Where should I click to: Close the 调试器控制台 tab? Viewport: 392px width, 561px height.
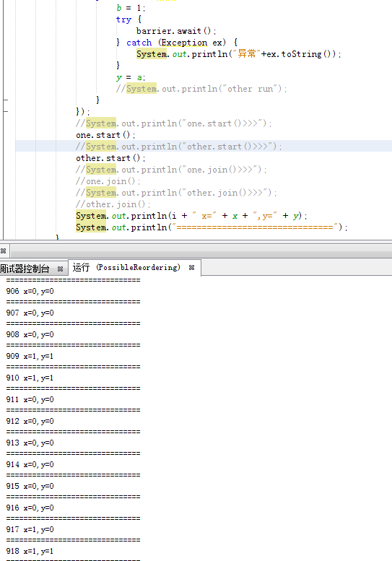coord(60,269)
